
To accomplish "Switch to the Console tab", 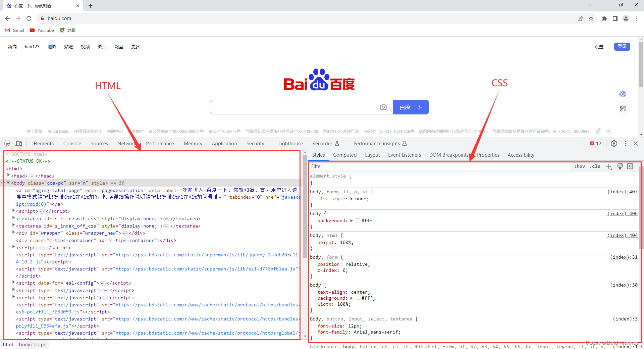I will coord(72,144).
